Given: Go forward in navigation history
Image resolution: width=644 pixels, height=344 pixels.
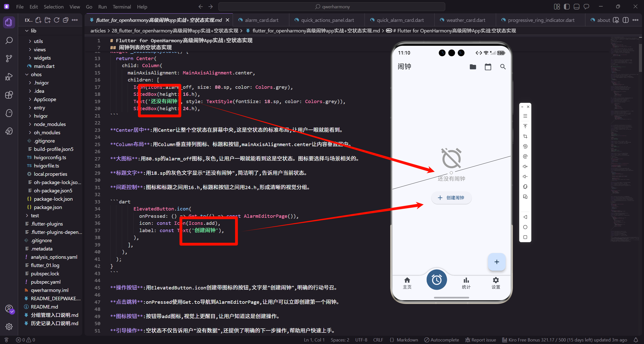Looking at the screenshot, I should click(x=211, y=7).
